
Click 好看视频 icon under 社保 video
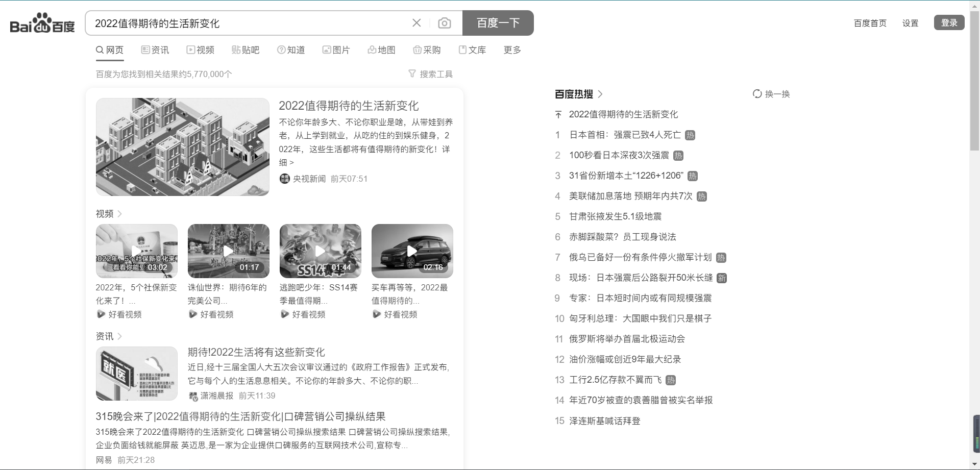point(101,314)
